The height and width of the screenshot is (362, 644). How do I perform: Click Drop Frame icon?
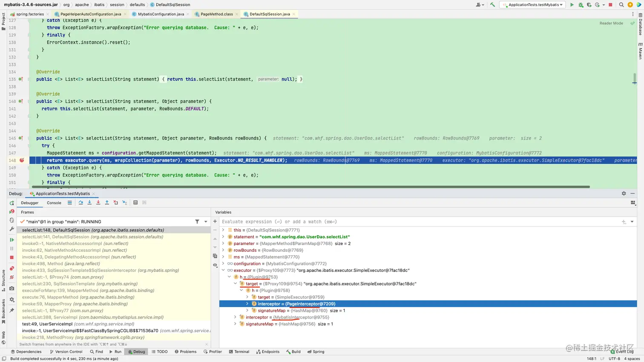[x=116, y=202]
